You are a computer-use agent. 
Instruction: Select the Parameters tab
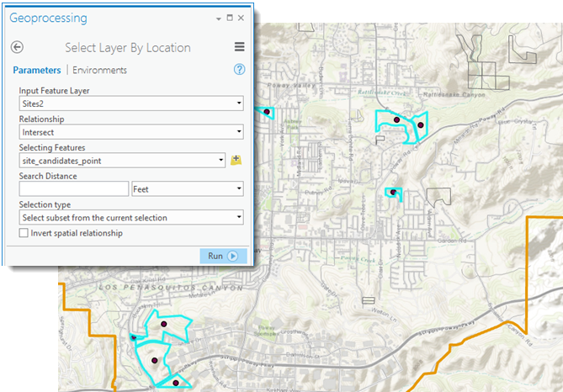pos(36,71)
